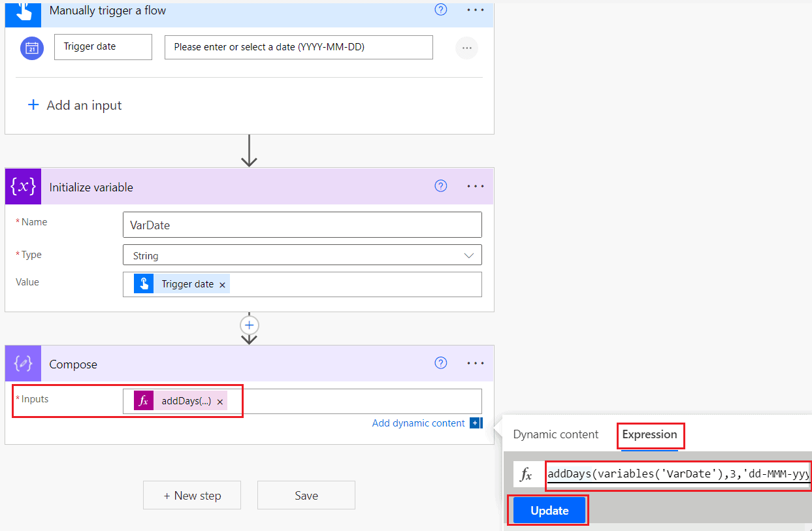
Task: Switch to the Dynamic content tab
Action: (x=555, y=434)
